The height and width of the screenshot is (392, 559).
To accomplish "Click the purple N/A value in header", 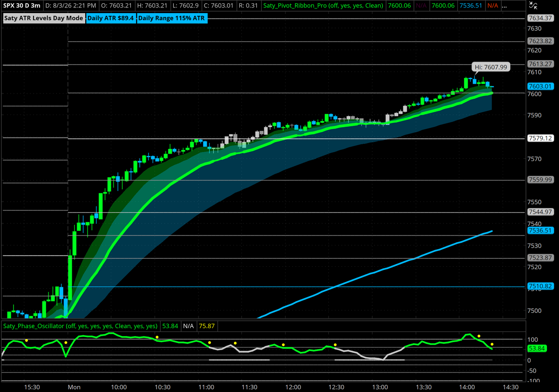I will (x=420, y=6).
